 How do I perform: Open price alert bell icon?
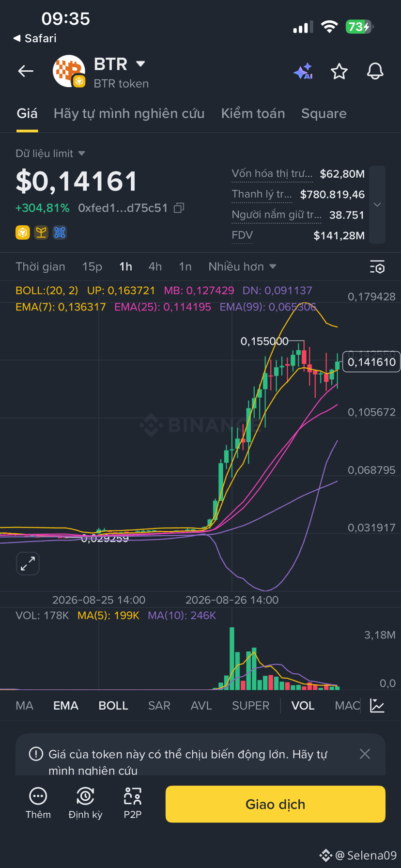point(375,71)
